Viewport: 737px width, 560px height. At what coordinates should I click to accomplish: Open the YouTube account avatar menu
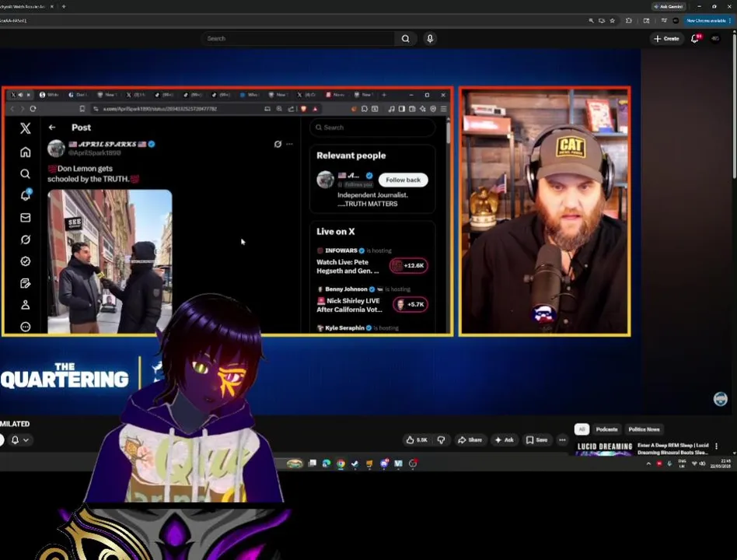[715, 39]
